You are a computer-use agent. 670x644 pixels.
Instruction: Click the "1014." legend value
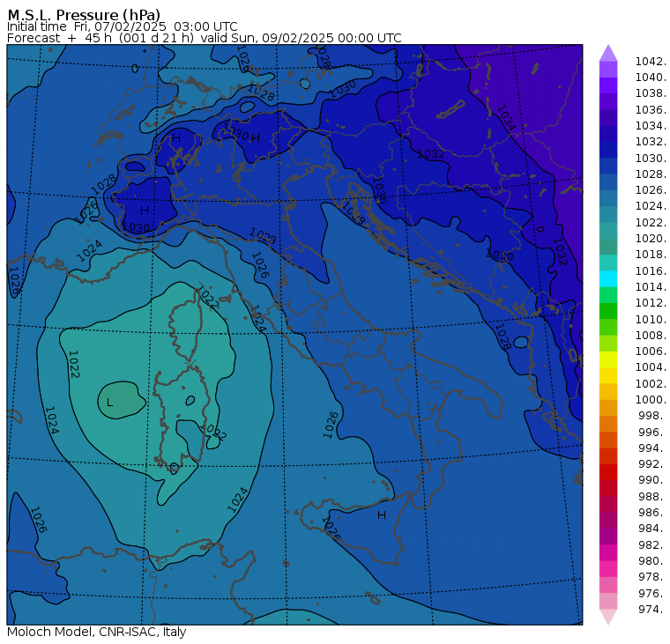651,286
